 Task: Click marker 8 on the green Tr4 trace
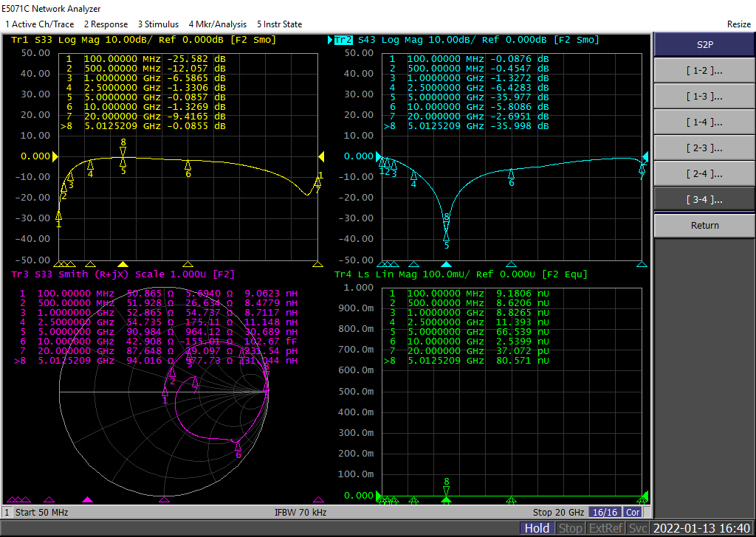coord(446,489)
